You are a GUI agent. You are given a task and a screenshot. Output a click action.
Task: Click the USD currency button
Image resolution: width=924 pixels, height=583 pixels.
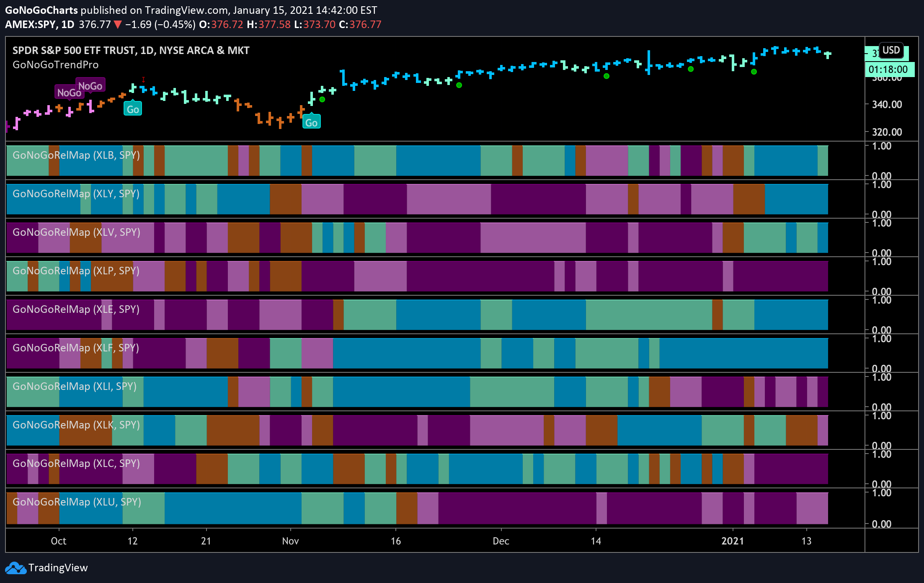pos(891,50)
